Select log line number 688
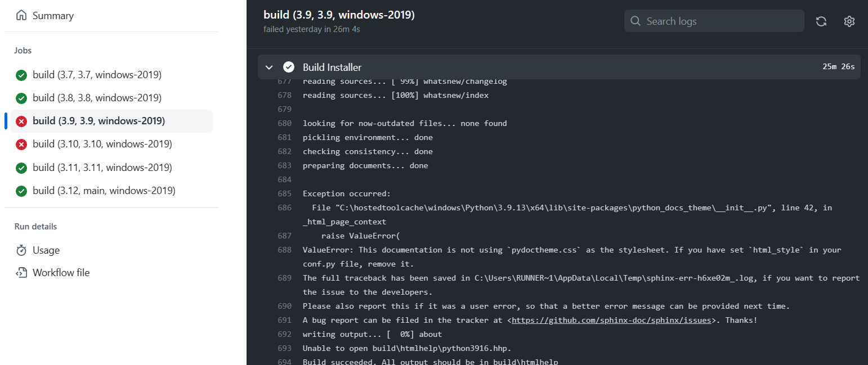Viewport: 868px width, 365px height. (284, 250)
